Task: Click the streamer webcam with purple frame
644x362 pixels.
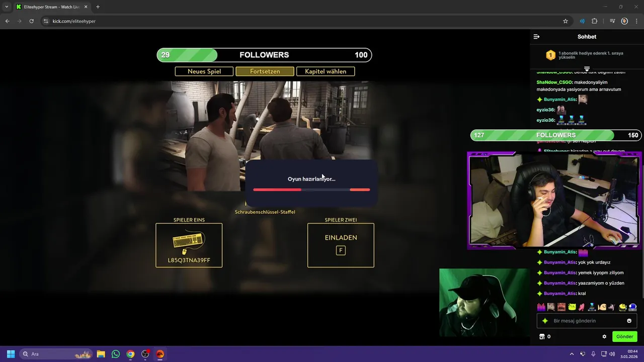Action: click(x=554, y=200)
